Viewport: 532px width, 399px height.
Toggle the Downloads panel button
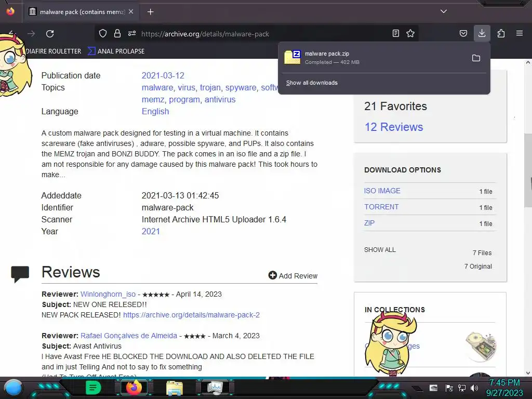pyautogui.click(x=482, y=33)
